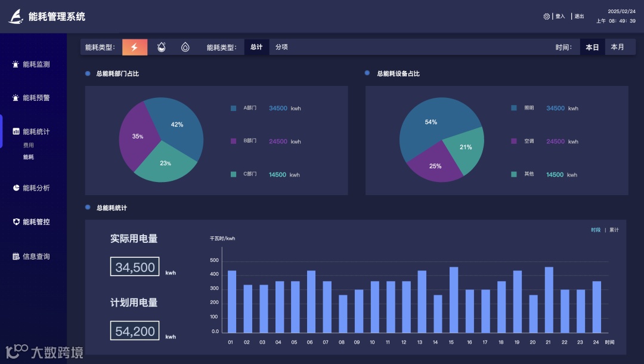The height and width of the screenshot is (364, 644).
Task: Click the 登入 link in header
Action: (x=560, y=17)
